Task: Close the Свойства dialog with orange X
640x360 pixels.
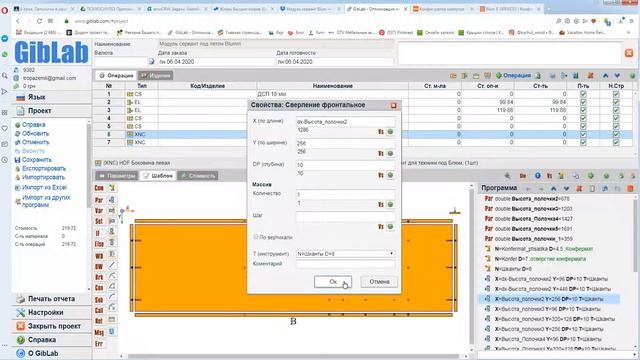Action: [x=393, y=105]
